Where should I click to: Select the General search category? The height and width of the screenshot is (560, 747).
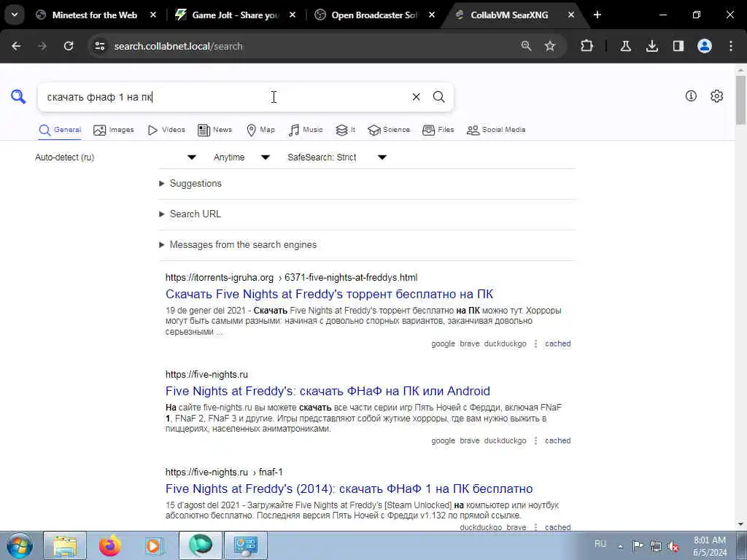pyautogui.click(x=60, y=130)
